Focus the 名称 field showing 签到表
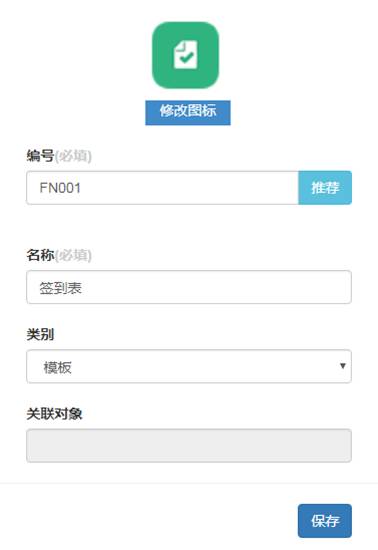 coord(189,287)
